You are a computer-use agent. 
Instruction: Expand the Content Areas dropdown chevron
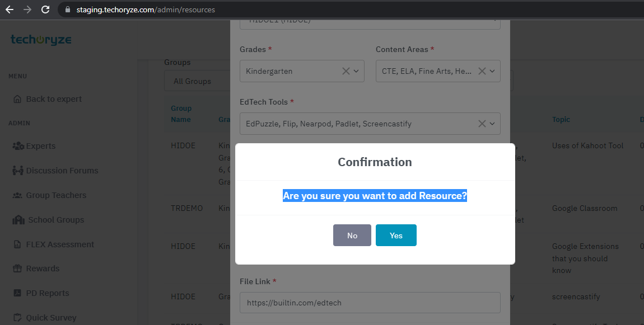(x=492, y=71)
